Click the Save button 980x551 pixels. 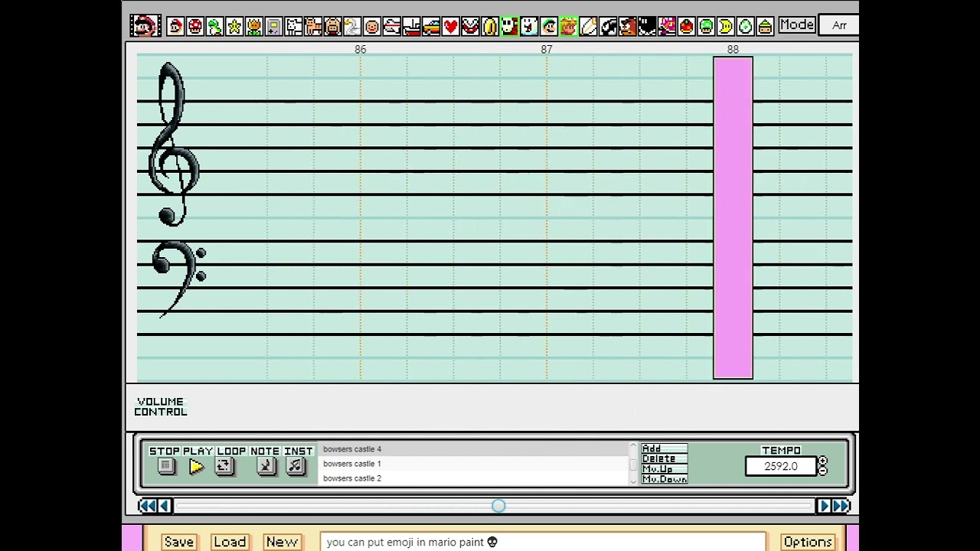tap(179, 542)
